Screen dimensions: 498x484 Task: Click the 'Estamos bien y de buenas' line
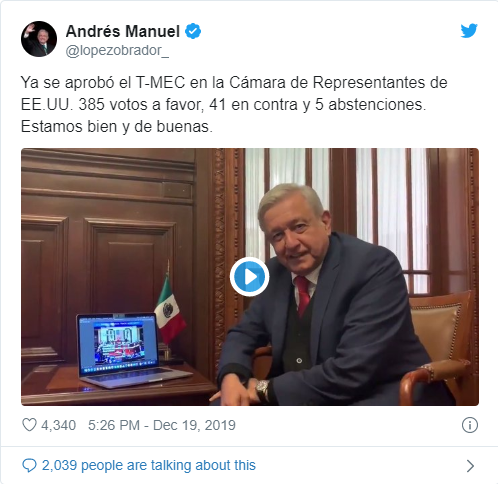coord(117,127)
